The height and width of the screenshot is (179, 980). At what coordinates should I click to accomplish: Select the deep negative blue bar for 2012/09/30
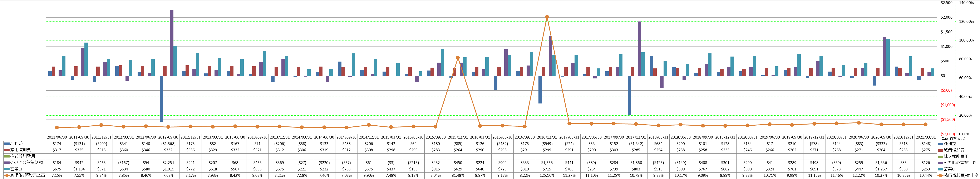click(x=161, y=99)
